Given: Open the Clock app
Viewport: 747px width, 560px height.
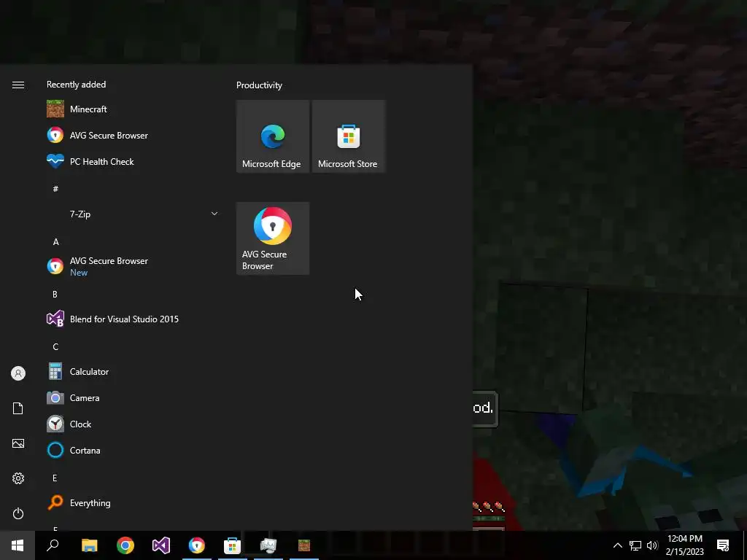Looking at the screenshot, I should click(133, 424).
